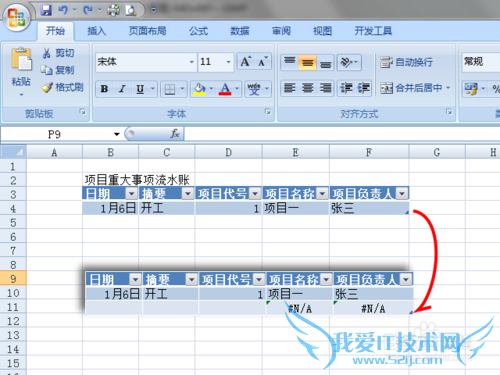Viewport: 500px width, 375px height.
Task: Align text to bottom
Action: coord(325,62)
